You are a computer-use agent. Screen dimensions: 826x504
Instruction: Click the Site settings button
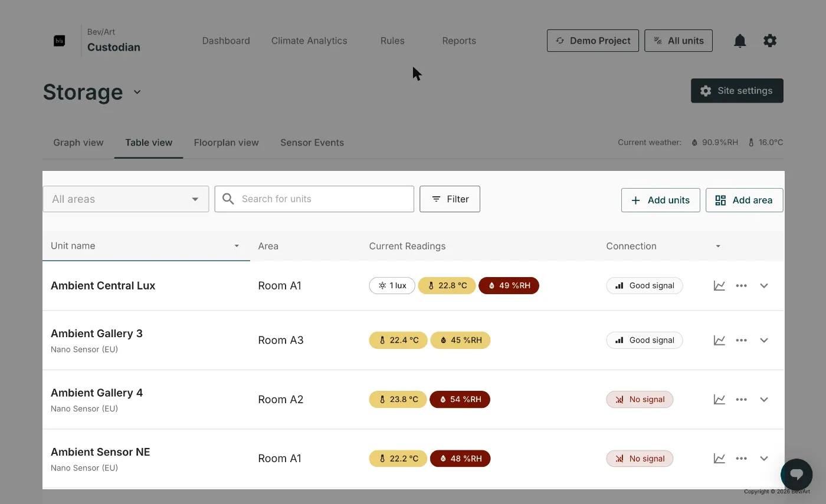737,91
